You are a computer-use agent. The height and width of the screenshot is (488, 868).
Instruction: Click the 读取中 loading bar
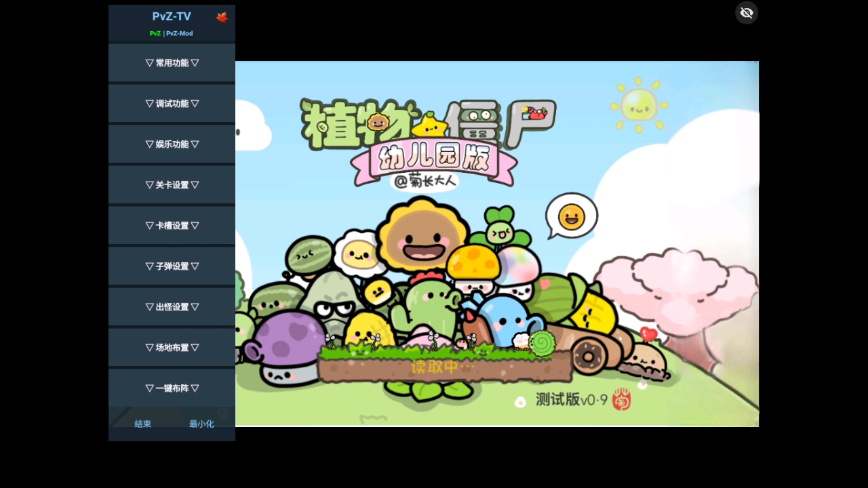(x=444, y=367)
